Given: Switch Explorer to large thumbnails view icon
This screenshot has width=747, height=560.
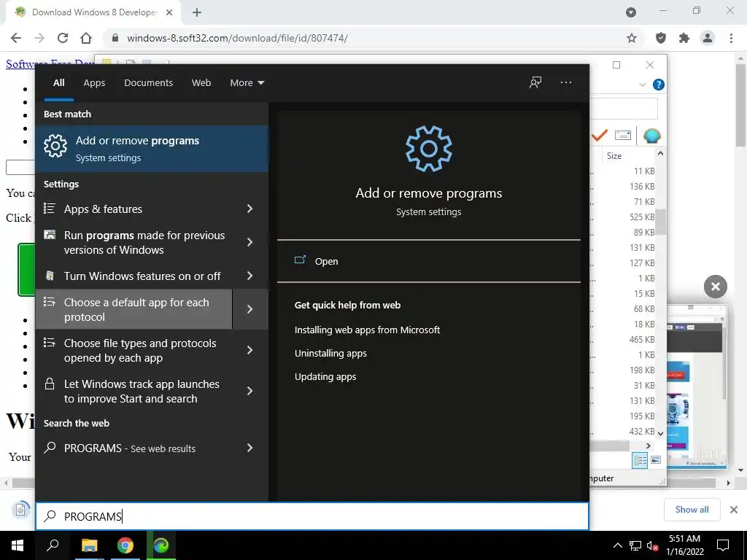Looking at the screenshot, I should [x=656, y=460].
